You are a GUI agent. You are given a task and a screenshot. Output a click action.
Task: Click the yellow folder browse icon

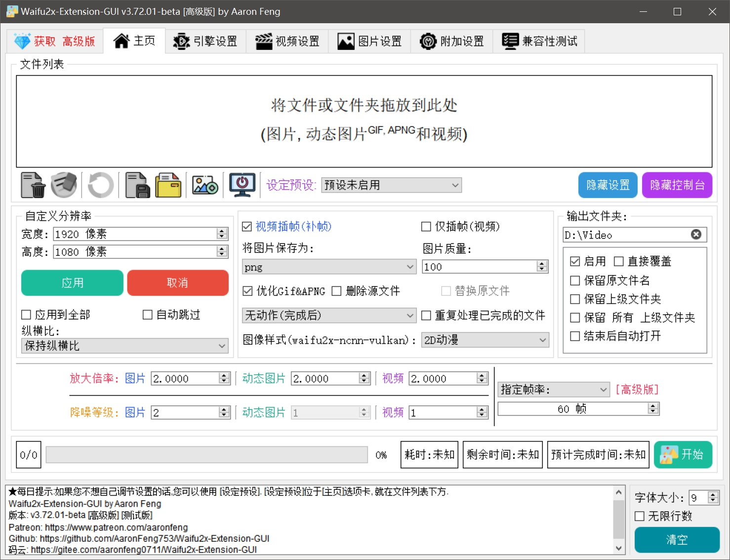coord(168,185)
